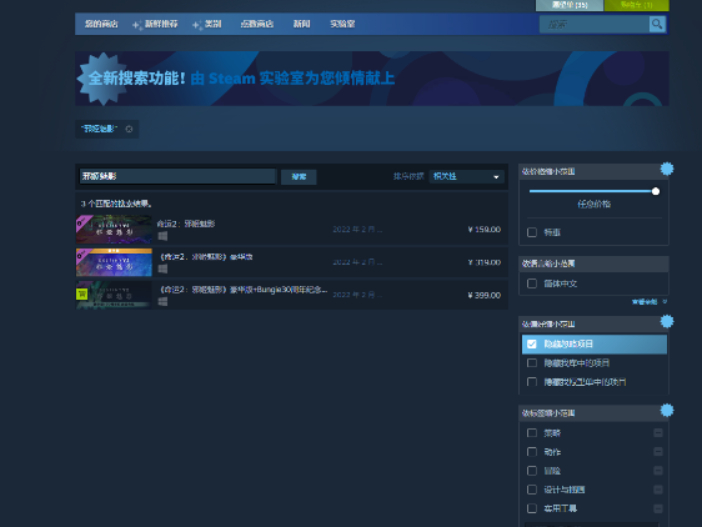Go to 点数商店
Screen dimensions: 702x527
pyautogui.click(x=257, y=24)
